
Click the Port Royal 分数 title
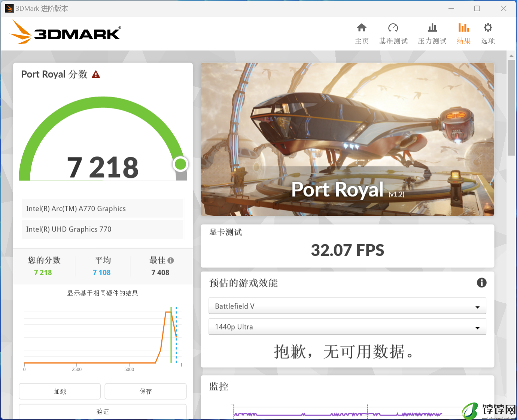pyautogui.click(x=54, y=74)
